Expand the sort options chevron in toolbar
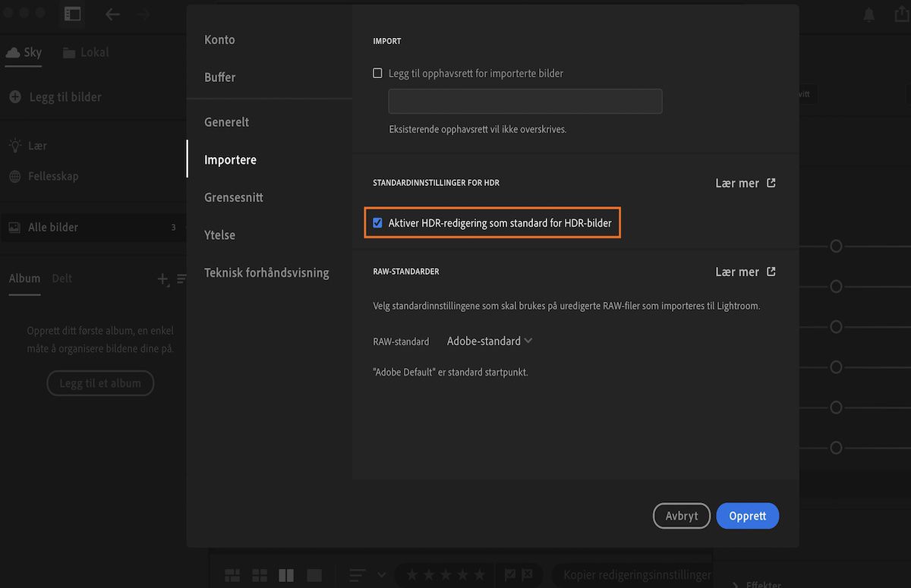Viewport: 911px width, 588px height. [x=382, y=574]
